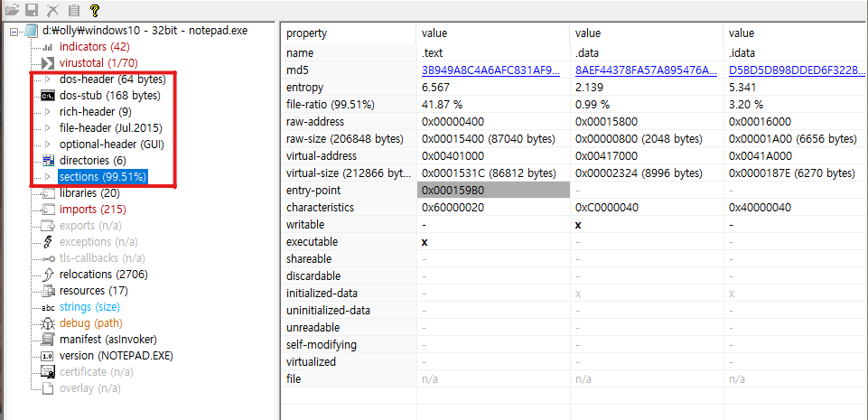868x420 pixels.
Task: Click the .text characteristics 0x60000020
Action: tap(453, 208)
